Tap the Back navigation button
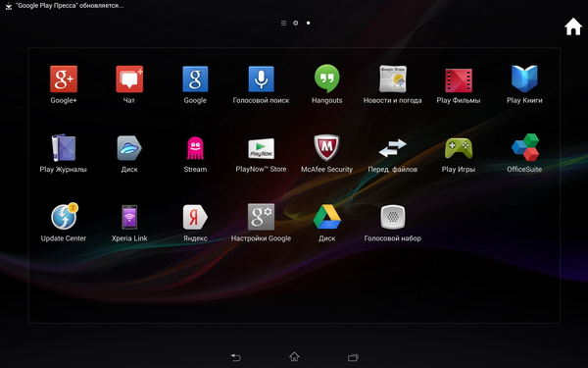 click(x=235, y=357)
